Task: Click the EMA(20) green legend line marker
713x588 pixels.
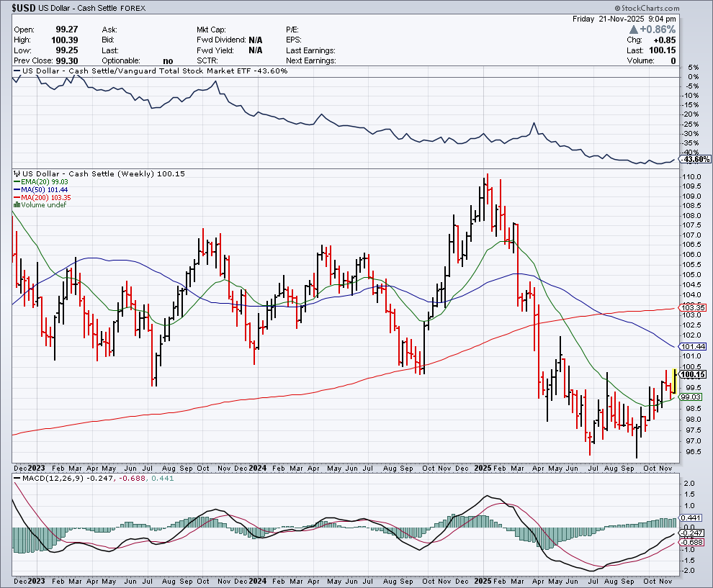Action: coord(16,182)
